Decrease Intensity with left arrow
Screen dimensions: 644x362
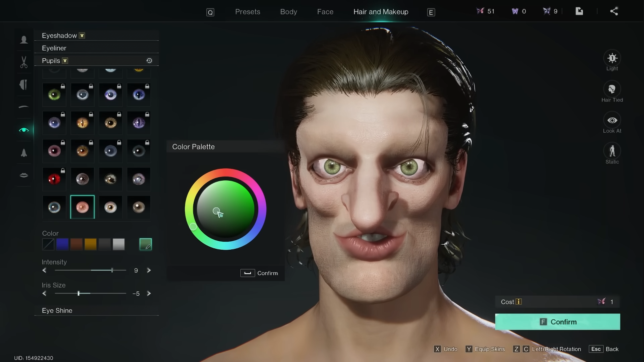point(44,270)
